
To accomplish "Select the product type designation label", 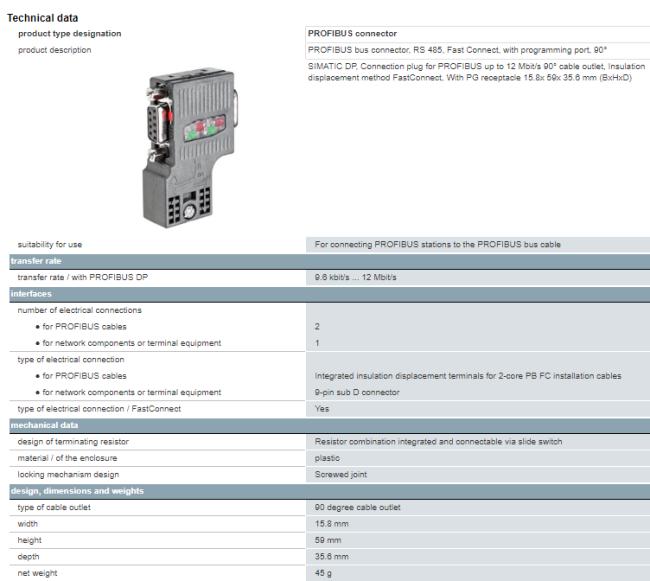I will point(69,34).
